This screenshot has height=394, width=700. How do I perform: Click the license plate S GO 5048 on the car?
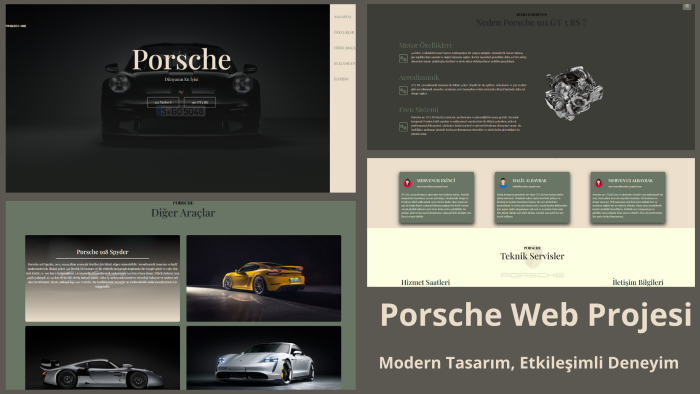181,112
